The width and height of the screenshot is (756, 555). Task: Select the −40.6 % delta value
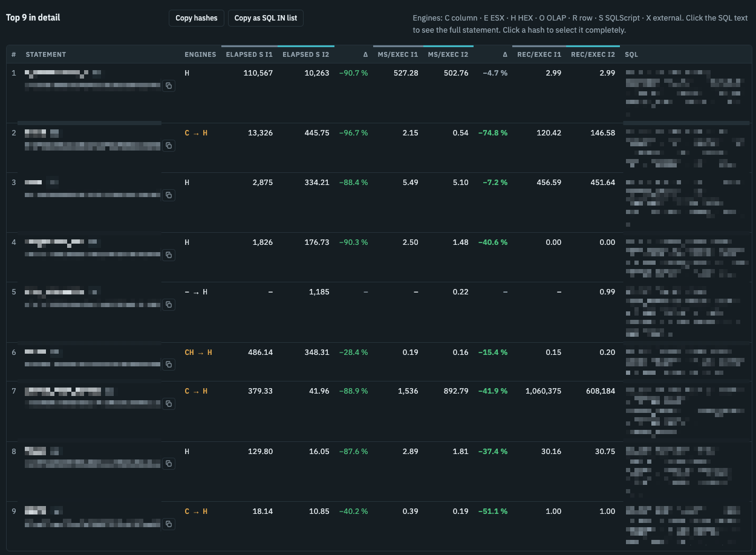[493, 242]
